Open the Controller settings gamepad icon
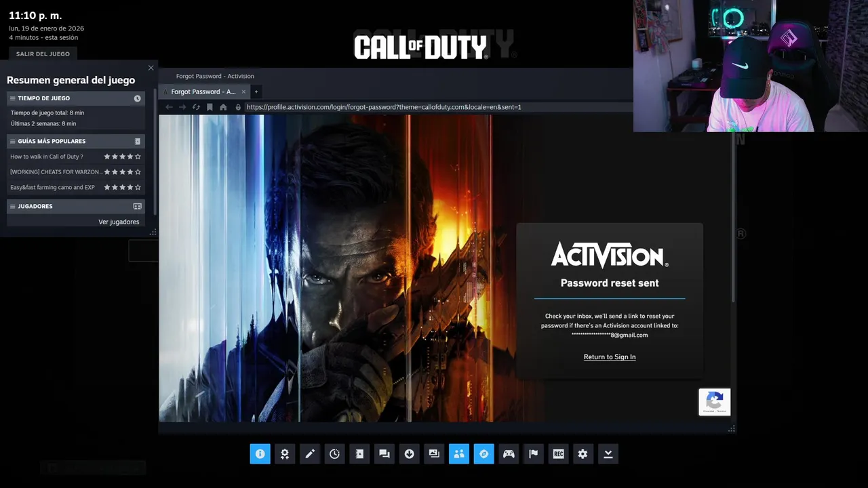 [x=509, y=454]
